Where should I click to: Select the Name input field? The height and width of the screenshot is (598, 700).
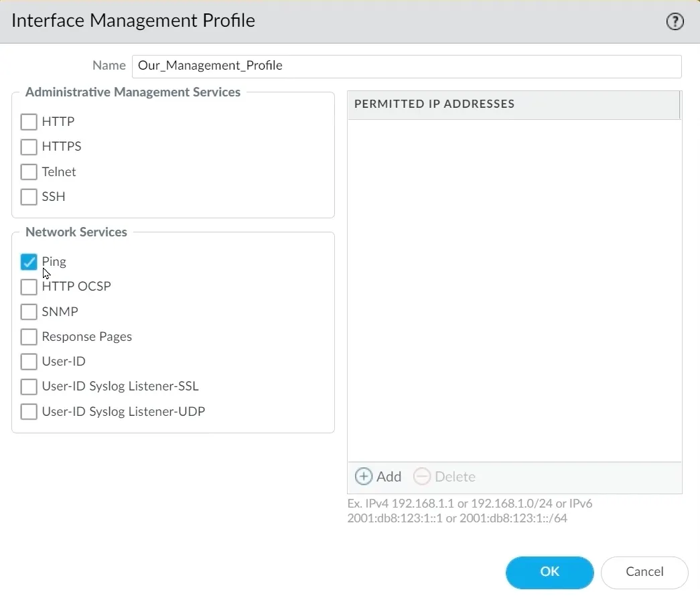click(x=407, y=66)
